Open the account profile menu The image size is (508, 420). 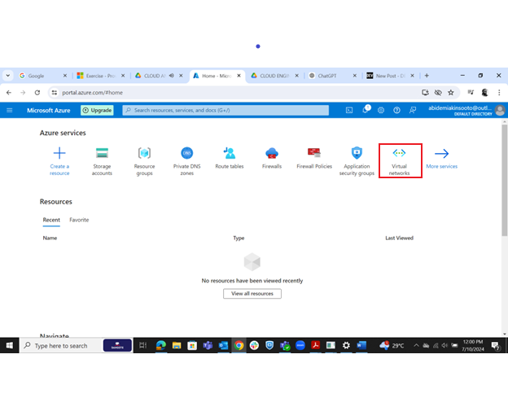466,111
